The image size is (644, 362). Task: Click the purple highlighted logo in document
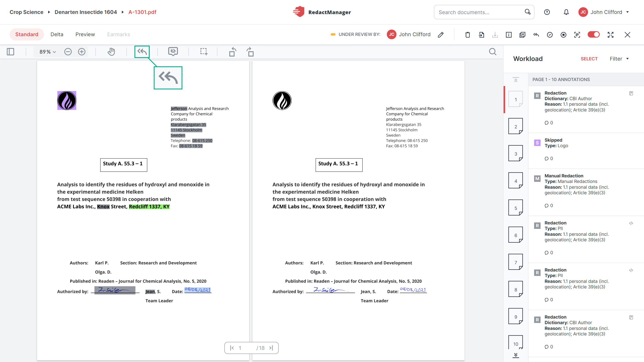(x=67, y=100)
